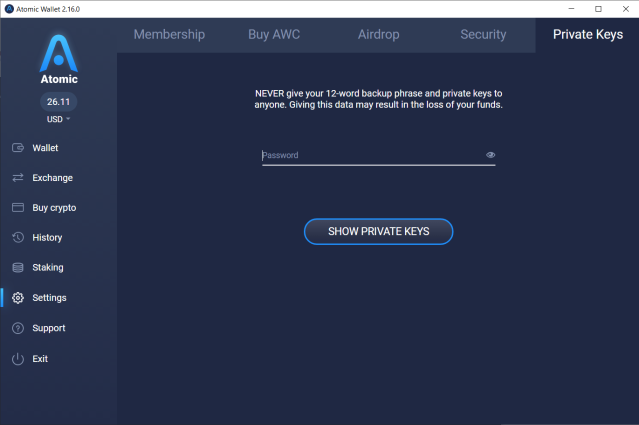This screenshot has height=425, width=639.
Task: Open the Settings section label
Action: tap(49, 298)
